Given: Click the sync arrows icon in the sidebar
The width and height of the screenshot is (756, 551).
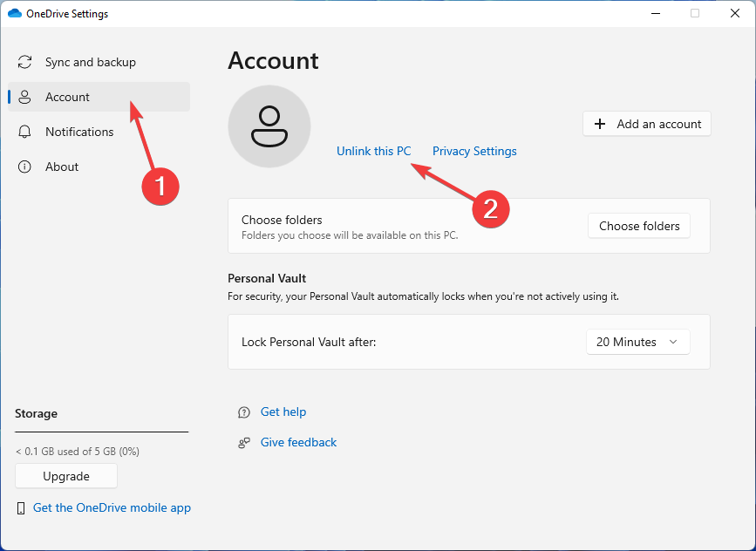Looking at the screenshot, I should (24, 62).
